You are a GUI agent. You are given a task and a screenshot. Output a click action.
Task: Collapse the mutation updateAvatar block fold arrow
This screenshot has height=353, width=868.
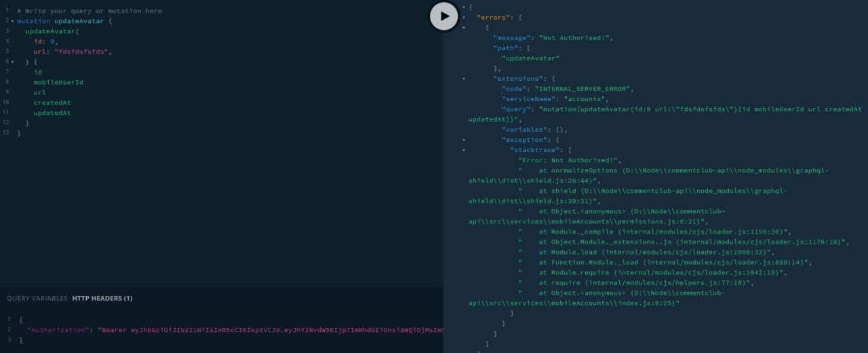tap(12, 22)
